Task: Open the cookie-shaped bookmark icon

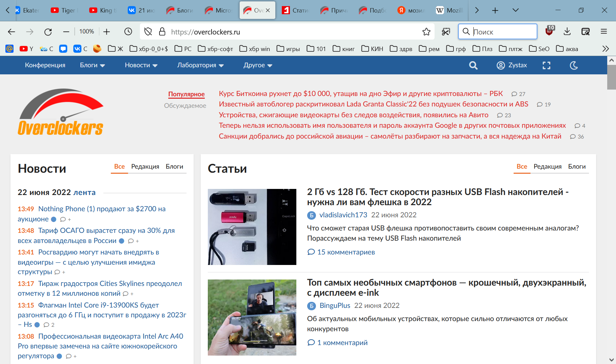Action: pos(97,49)
